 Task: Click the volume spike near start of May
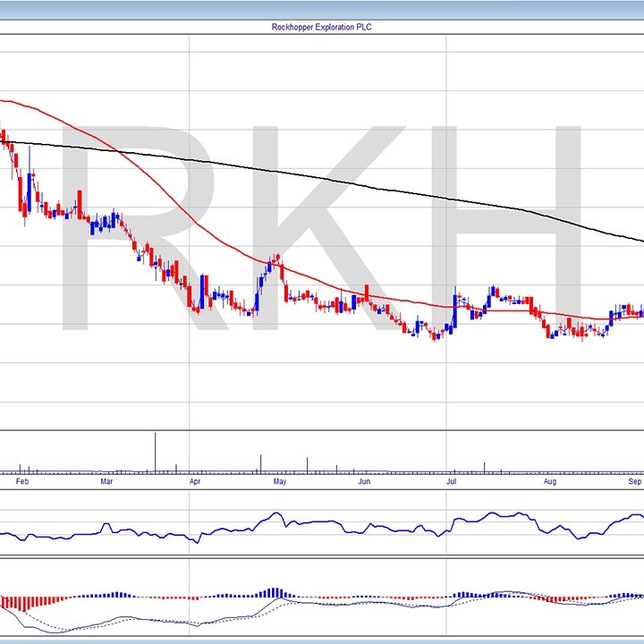(x=261, y=462)
